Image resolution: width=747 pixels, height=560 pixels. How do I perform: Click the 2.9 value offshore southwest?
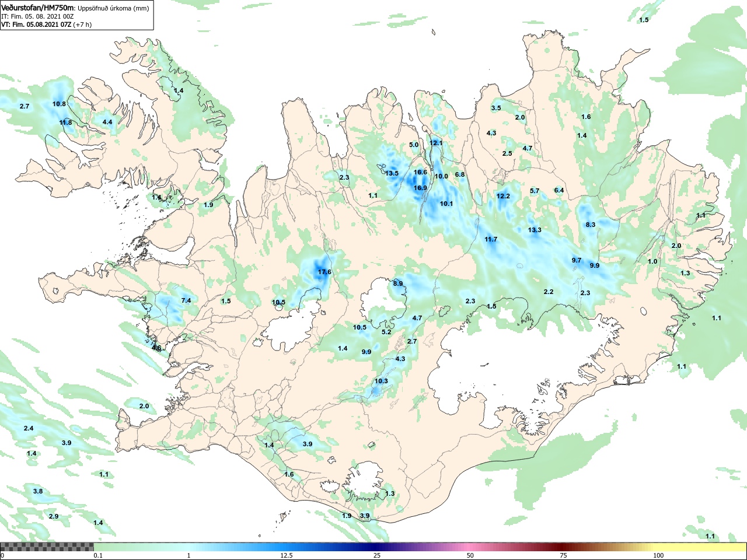tap(54, 516)
